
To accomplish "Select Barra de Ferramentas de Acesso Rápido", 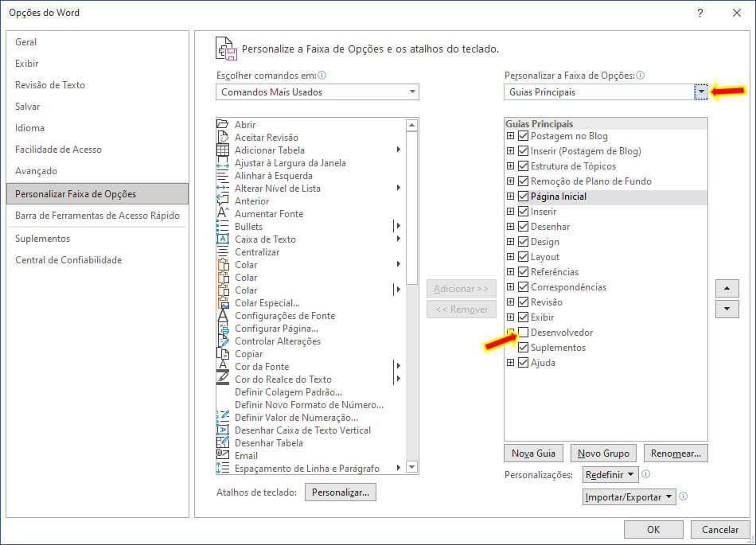I will point(97,216).
